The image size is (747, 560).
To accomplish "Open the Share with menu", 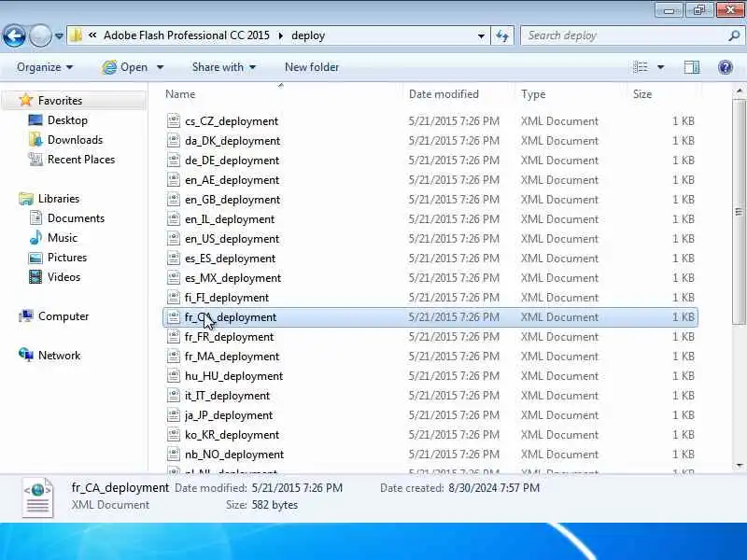I will tap(224, 67).
